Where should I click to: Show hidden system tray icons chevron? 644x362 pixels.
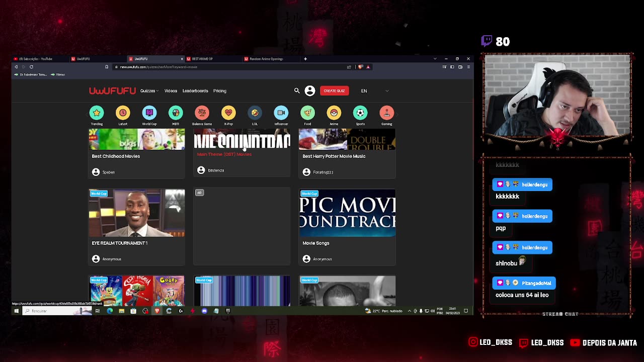click(x=409, y=311)
